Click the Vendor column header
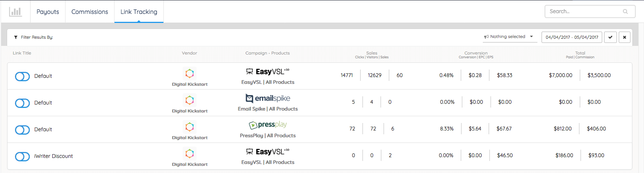Image resolution: width=644 pixels, height=173 pixels. point(189,53)
